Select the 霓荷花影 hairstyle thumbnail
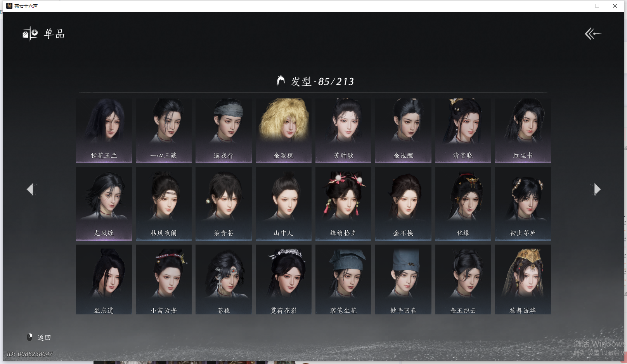627x364 pixels. tap(284, 279)
